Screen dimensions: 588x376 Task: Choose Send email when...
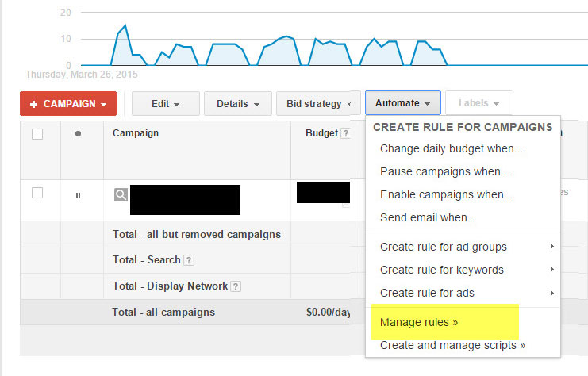click(429, 217)
